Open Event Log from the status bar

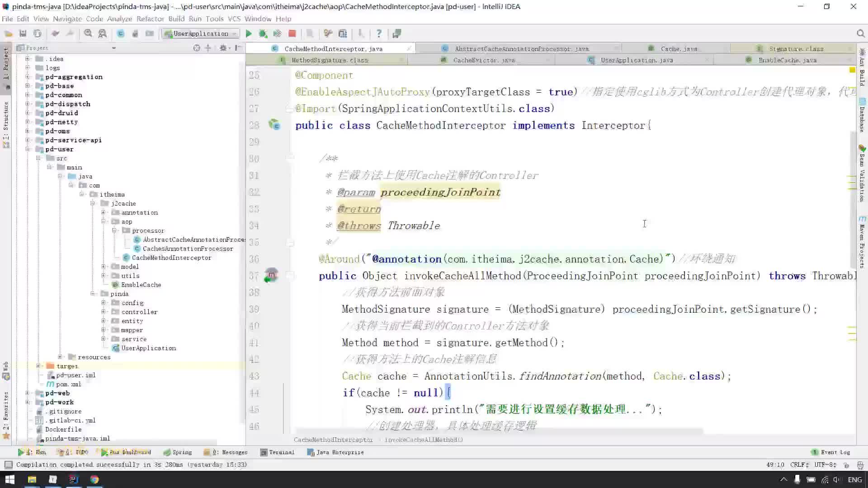tap(831, 452)
